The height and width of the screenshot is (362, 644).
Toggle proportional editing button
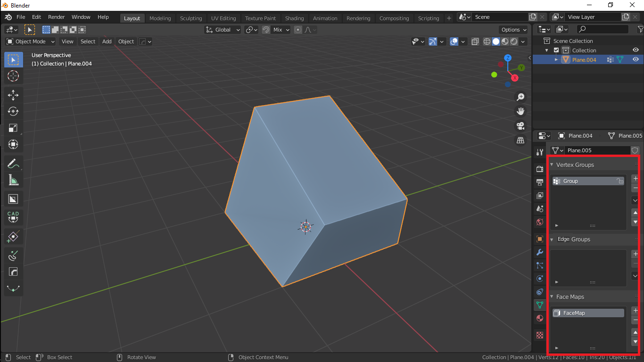[x=298, y=30]
